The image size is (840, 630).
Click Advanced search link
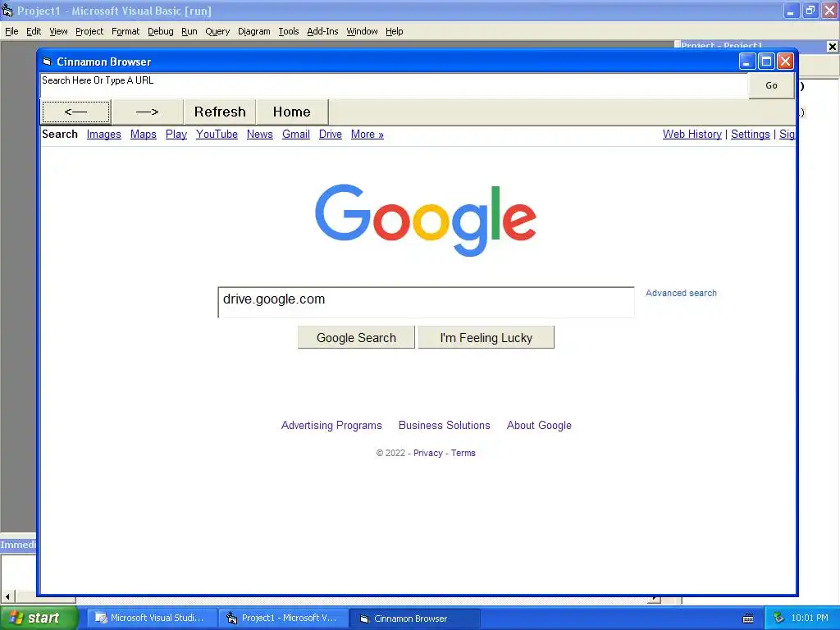click(x=681, y=293)
